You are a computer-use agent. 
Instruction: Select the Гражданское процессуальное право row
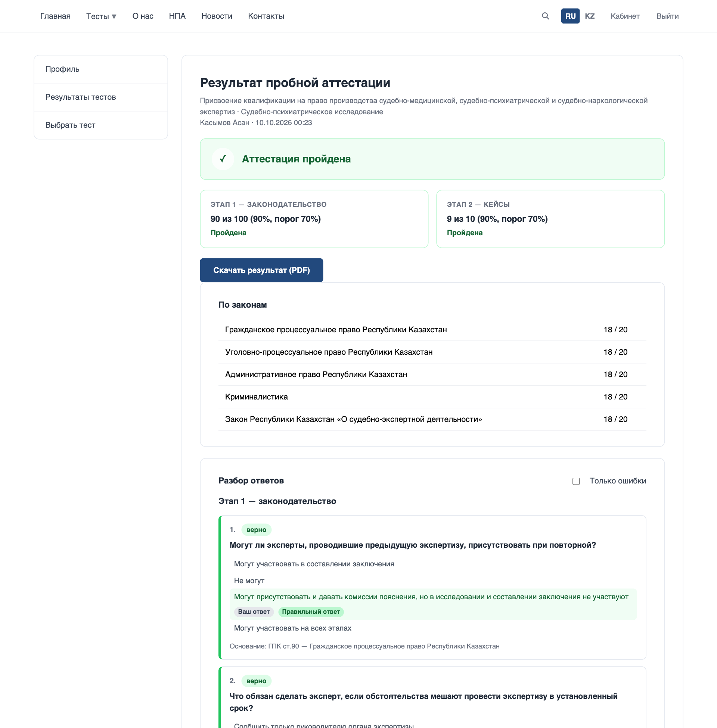pos(432,330)
